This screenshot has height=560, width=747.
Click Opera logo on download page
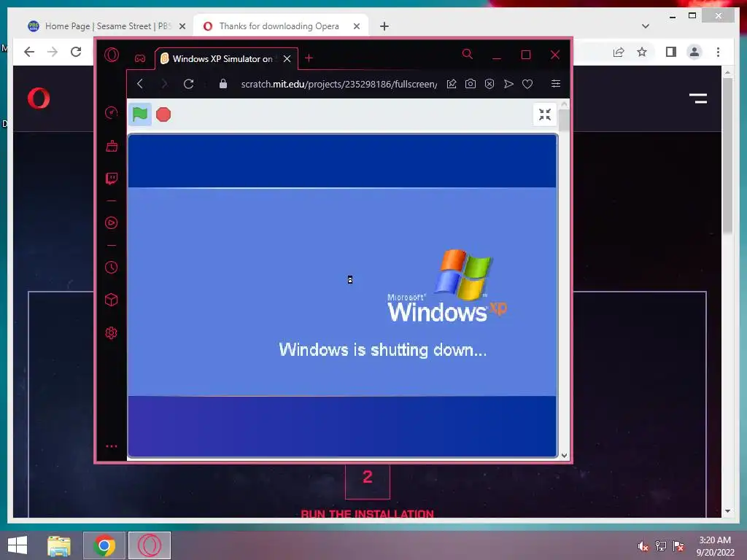pyautogui.click(x=39, y=98)
